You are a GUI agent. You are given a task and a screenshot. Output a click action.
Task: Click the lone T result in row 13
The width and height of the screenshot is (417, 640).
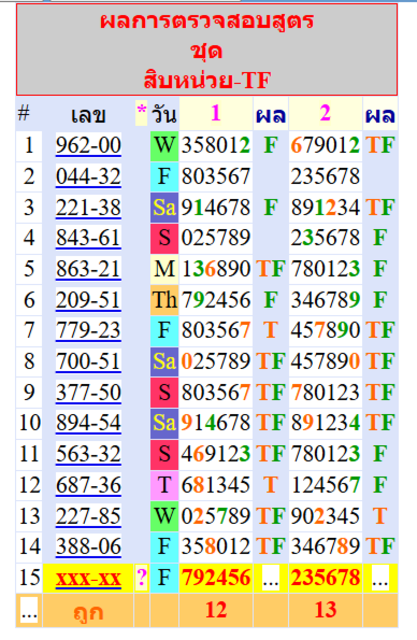[380, 516]
